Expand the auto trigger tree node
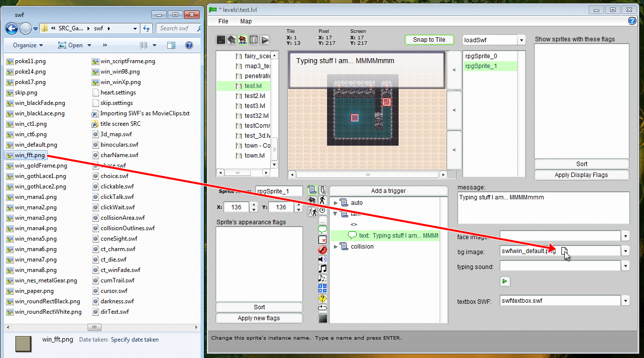 pos(336,203)
